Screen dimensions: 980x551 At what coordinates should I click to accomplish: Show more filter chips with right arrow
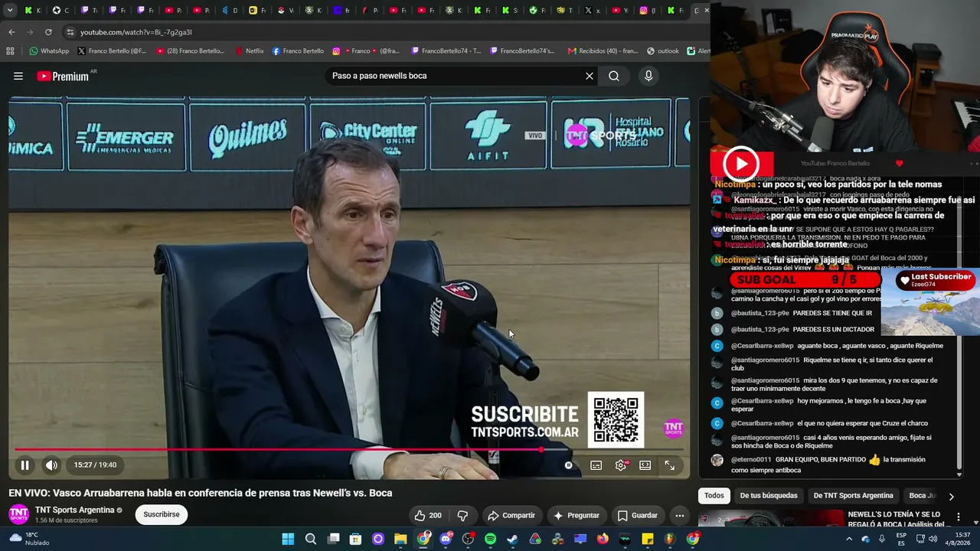click(951, 496)
